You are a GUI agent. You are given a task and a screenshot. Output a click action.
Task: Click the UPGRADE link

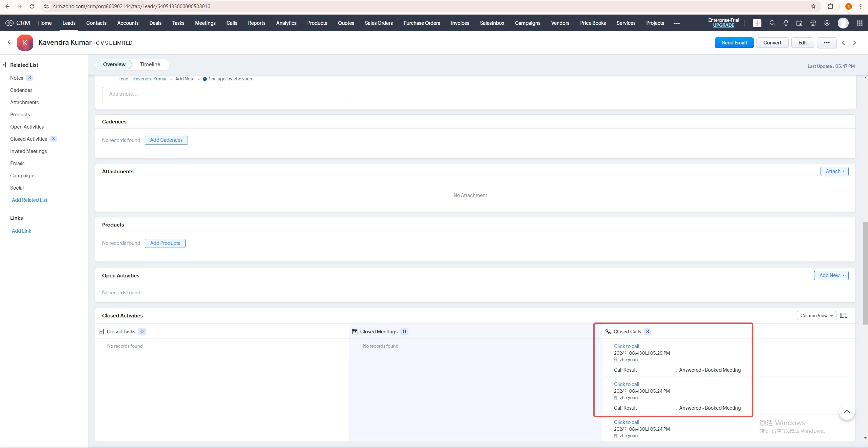coord(724,25)
